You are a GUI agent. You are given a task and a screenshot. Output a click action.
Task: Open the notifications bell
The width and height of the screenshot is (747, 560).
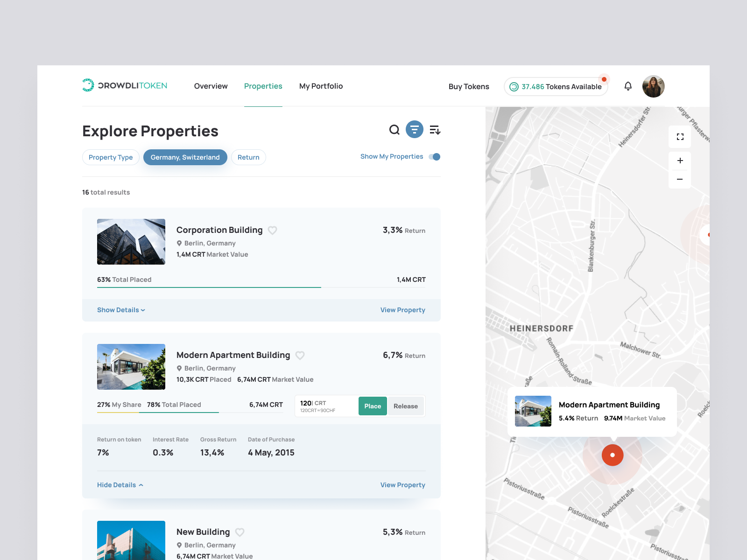[628, 86]
